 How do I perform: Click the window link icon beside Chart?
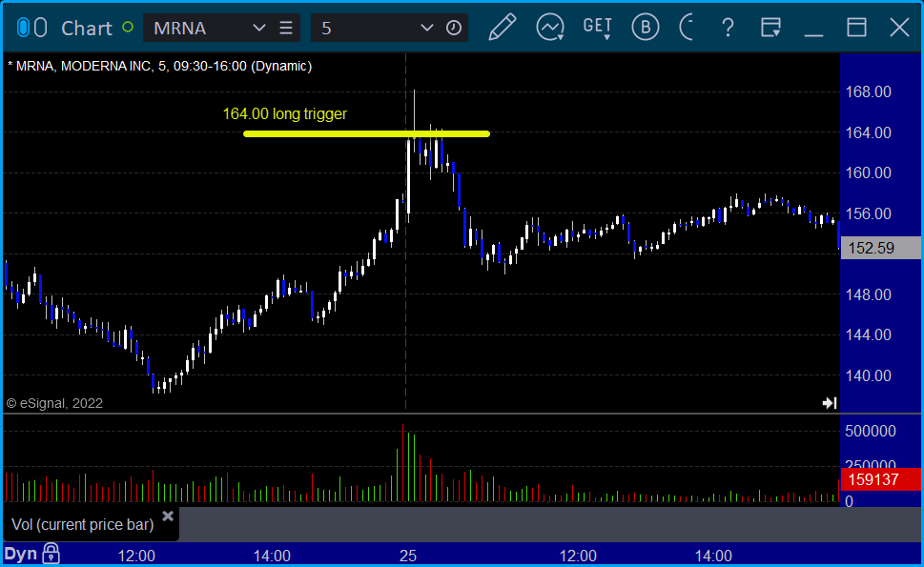tap(31, 28)
